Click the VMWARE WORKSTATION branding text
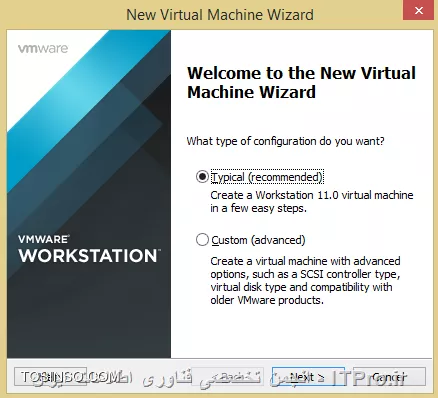Viewport: 438px width, 398px height. [89, 249]
